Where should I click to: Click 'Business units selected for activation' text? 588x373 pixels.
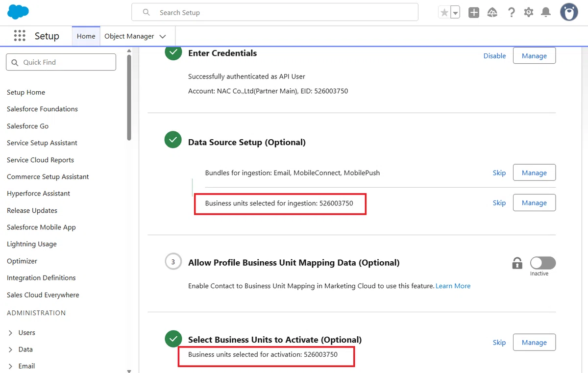coord(263,354)
